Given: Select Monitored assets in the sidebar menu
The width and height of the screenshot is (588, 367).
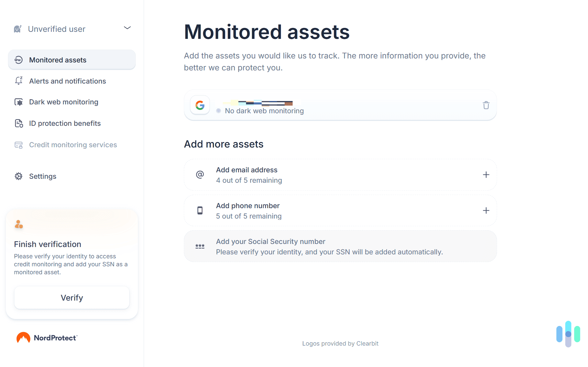Looking at the screenshot, I should (x=58, y=60).
